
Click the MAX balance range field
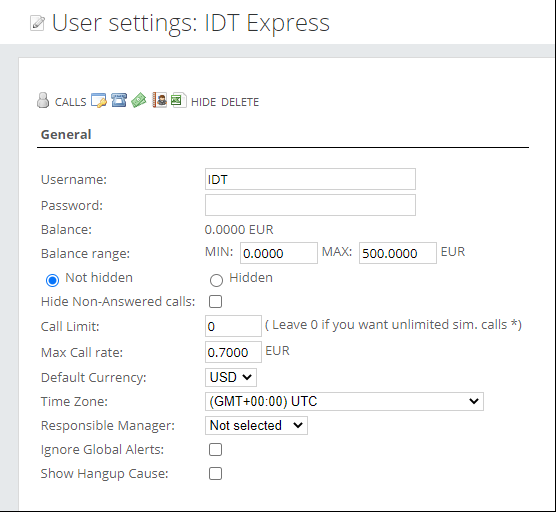398,253
